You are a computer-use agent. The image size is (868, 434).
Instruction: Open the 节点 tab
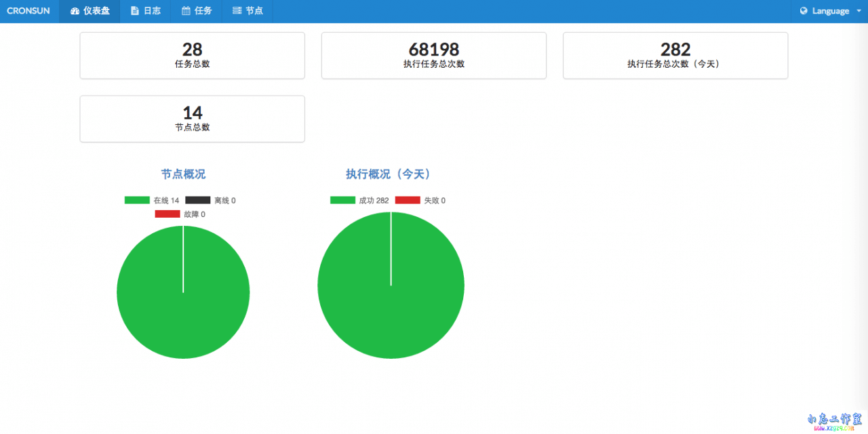[247, 11]
